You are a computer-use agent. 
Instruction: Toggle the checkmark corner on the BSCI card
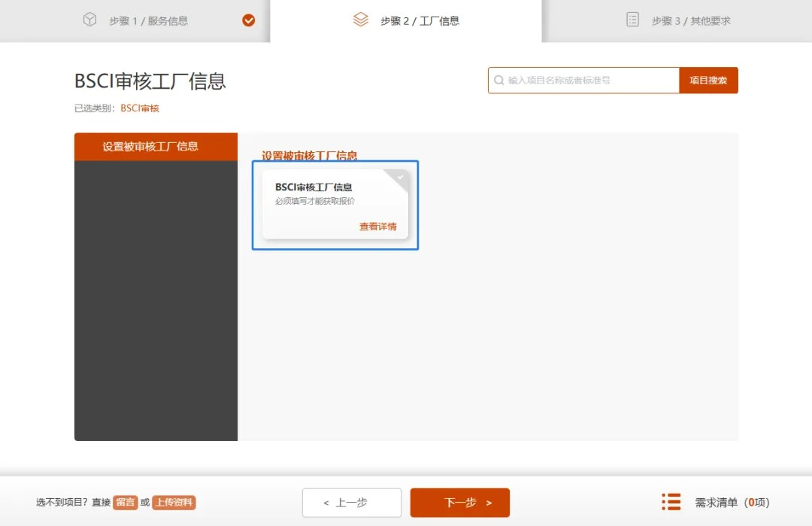click(x=399, y=178)
